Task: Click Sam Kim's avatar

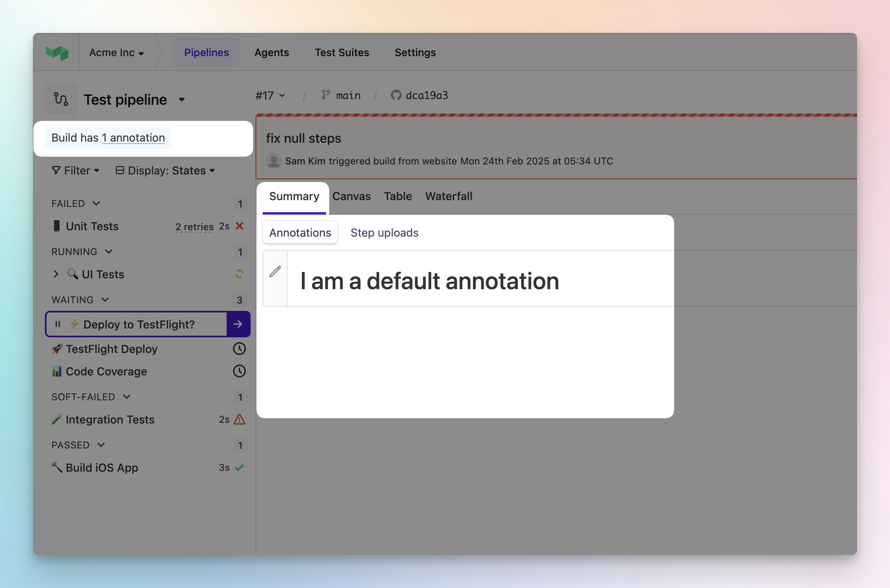Action: [x=274, y=160]
